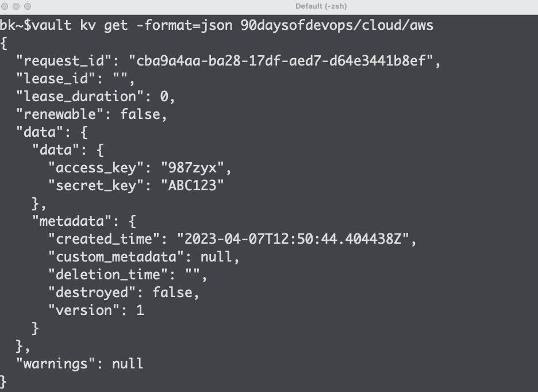Click the lease_id key
The width and height of the screenshot is (538, 392).
pos(56,79)
